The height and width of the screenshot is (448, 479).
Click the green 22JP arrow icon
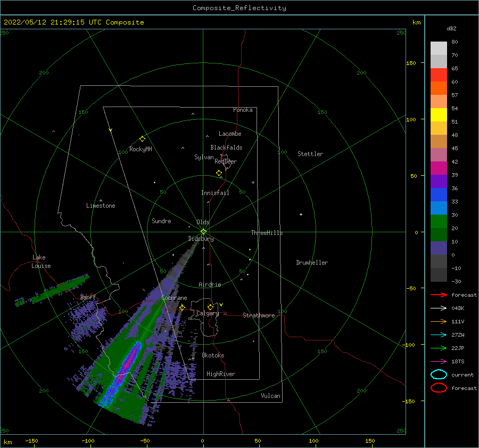[439, 348]
